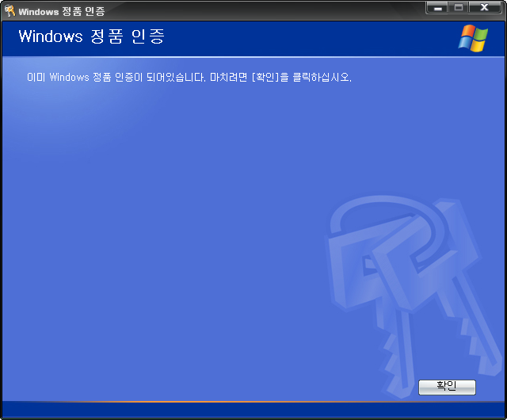
Task: Click the keys icon in title bar
Action: point(10,10)
